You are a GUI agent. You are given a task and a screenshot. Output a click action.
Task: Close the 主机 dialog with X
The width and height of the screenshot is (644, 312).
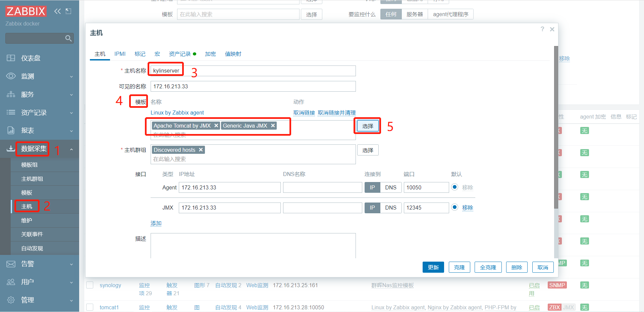[x=552, y=29]
